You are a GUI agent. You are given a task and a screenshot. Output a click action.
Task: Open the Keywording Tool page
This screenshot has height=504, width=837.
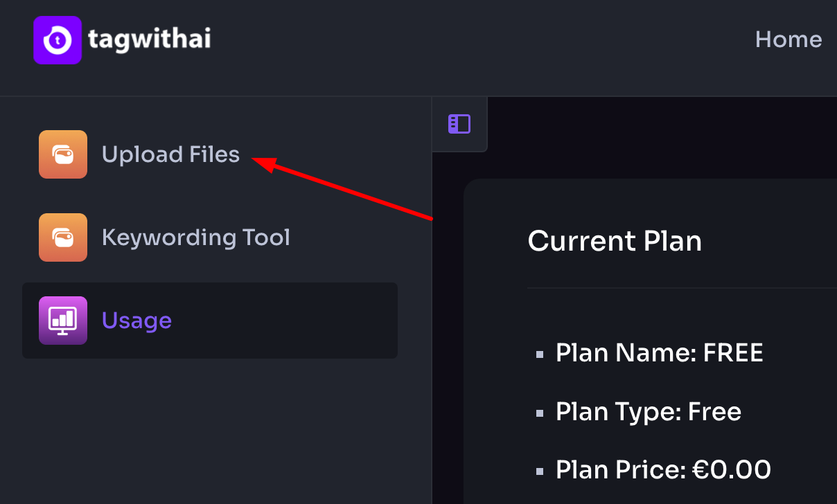[196, 237]
